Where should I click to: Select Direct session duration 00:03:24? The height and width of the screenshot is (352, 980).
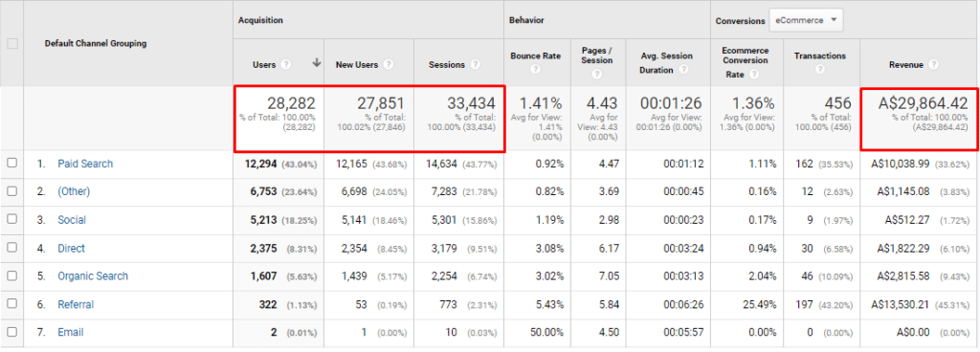click(683, 248)
